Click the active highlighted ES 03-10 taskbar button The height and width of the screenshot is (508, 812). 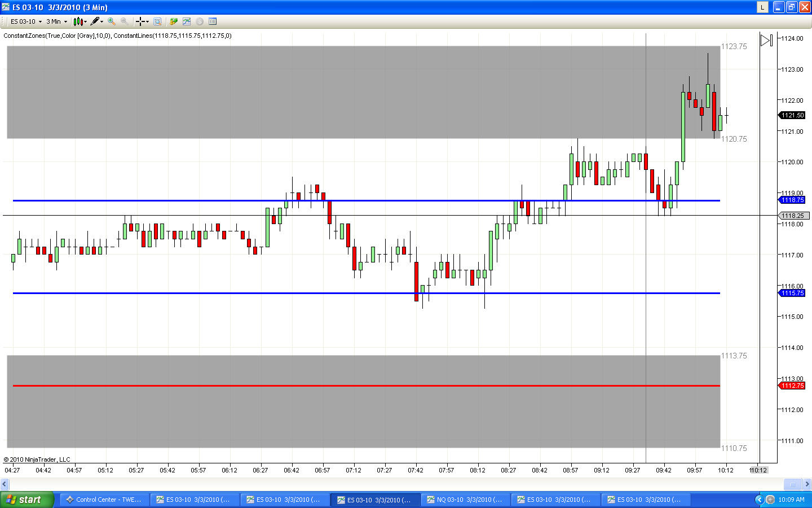[375, 500]
